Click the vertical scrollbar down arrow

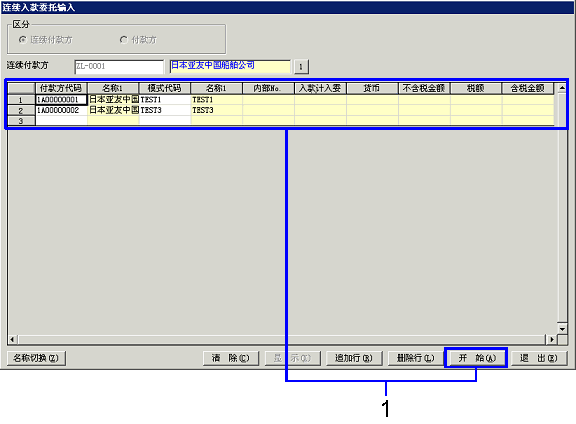(x=562, y=328)
